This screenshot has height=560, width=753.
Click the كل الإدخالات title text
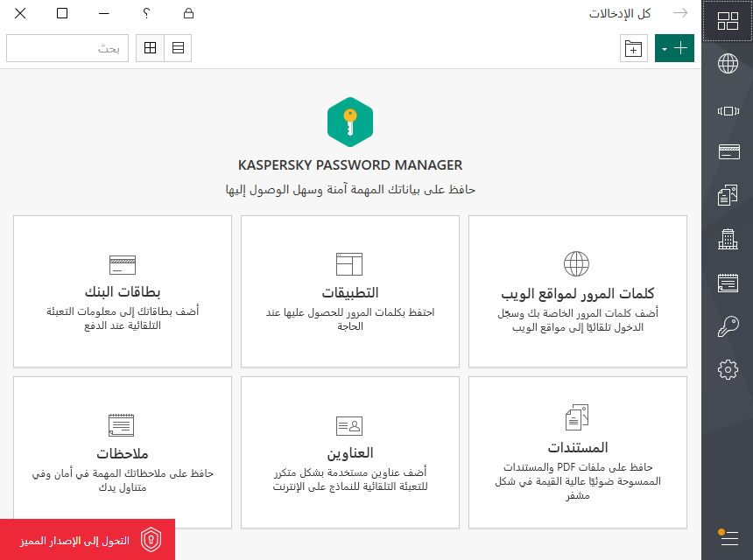pos(620,13)
